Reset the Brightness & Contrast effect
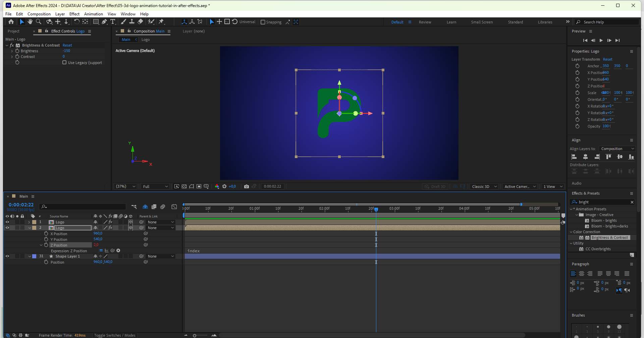The height and width of the screenshot is (338, 644). 67,45
